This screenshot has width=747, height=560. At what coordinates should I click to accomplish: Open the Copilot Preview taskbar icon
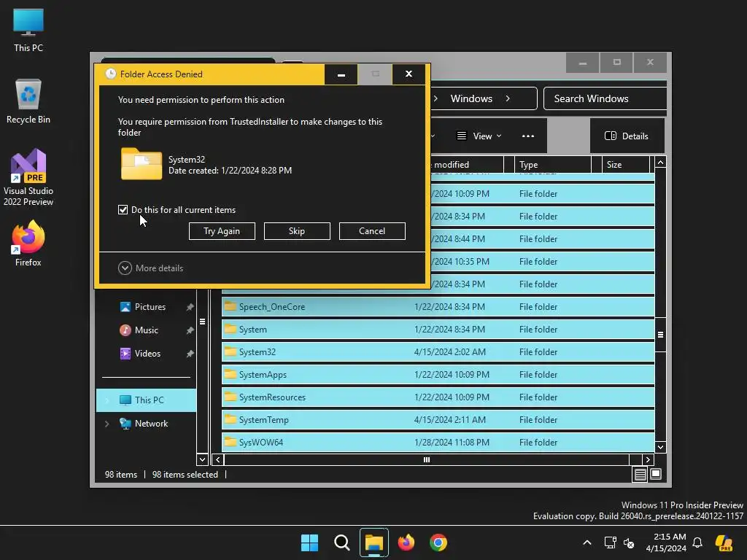pos(724,542)
